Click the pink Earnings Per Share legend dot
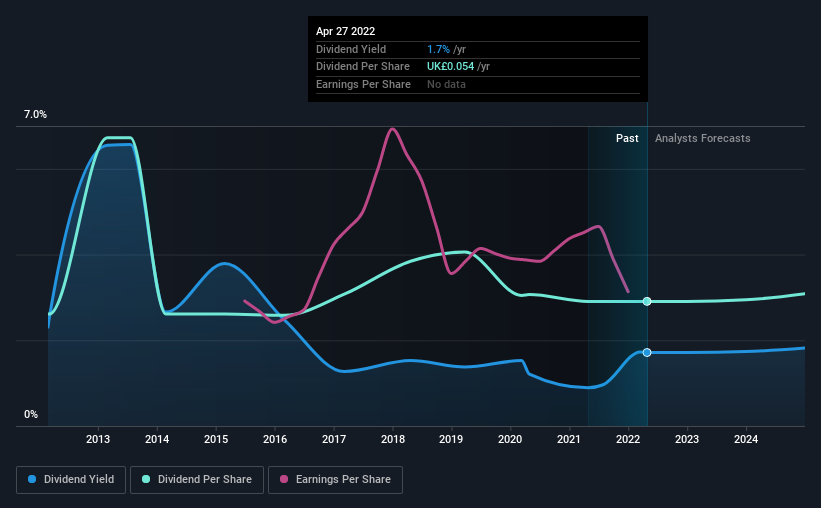Screen dimensions: 821x508 (x=284, y=479)
